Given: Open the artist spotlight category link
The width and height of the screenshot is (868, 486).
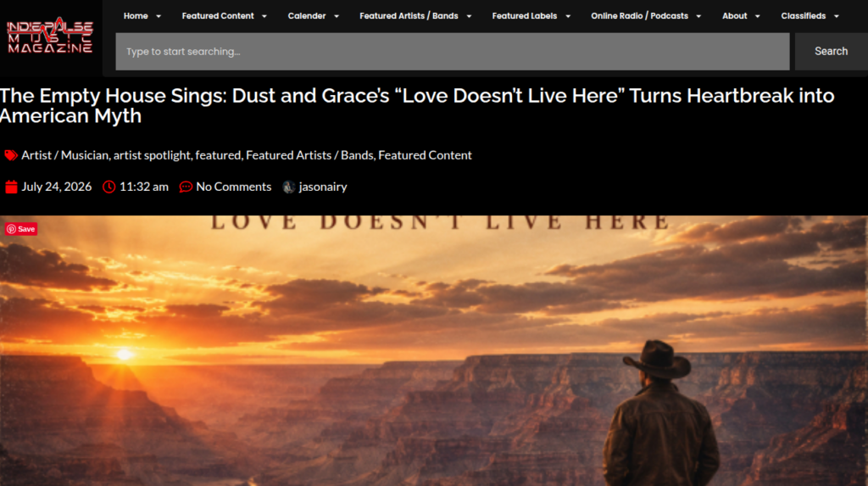Looking at the screenshot, I should pyautogui.click(x=152, y=155).
